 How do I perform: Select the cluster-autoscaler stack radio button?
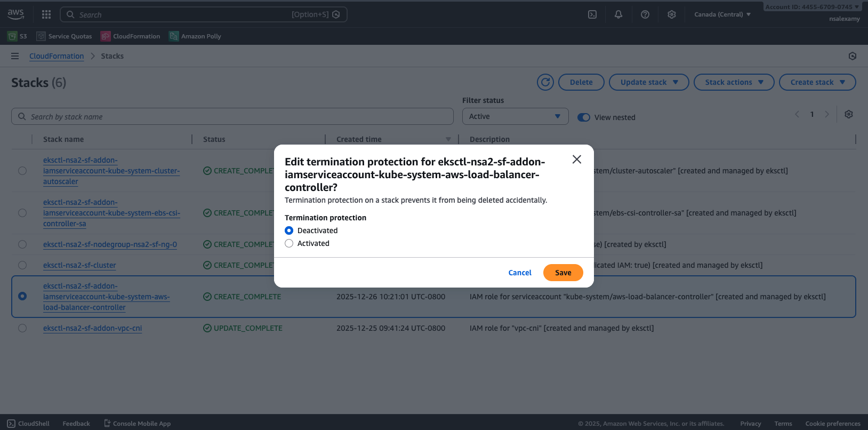(x=22, y=171)
